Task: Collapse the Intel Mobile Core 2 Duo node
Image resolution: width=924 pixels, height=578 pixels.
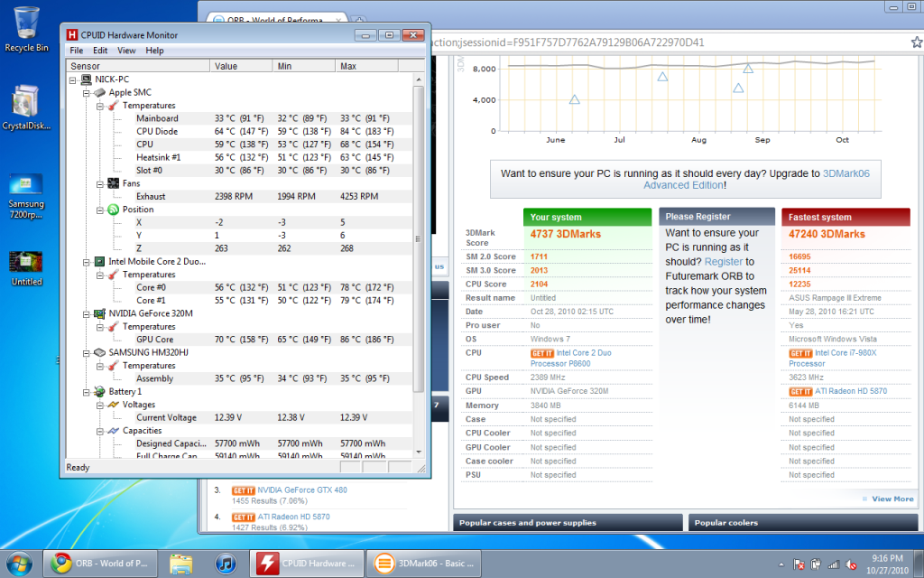Action: click(x=86, y=261)
